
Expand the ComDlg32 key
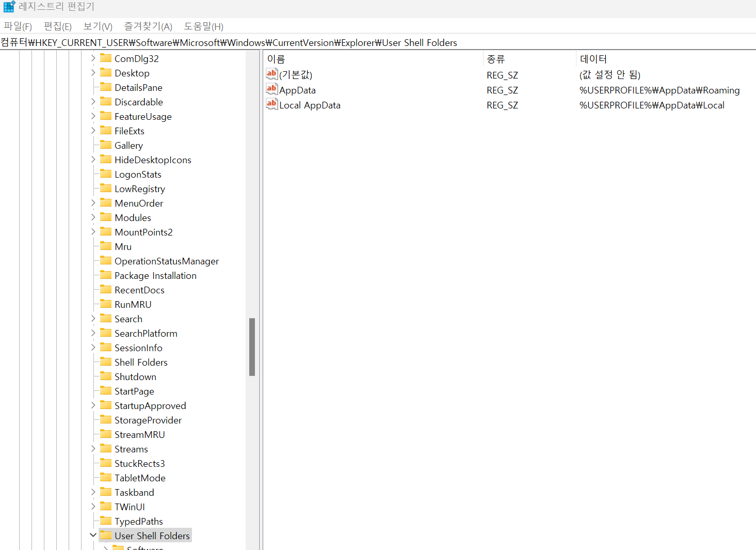tap(93, 58)
